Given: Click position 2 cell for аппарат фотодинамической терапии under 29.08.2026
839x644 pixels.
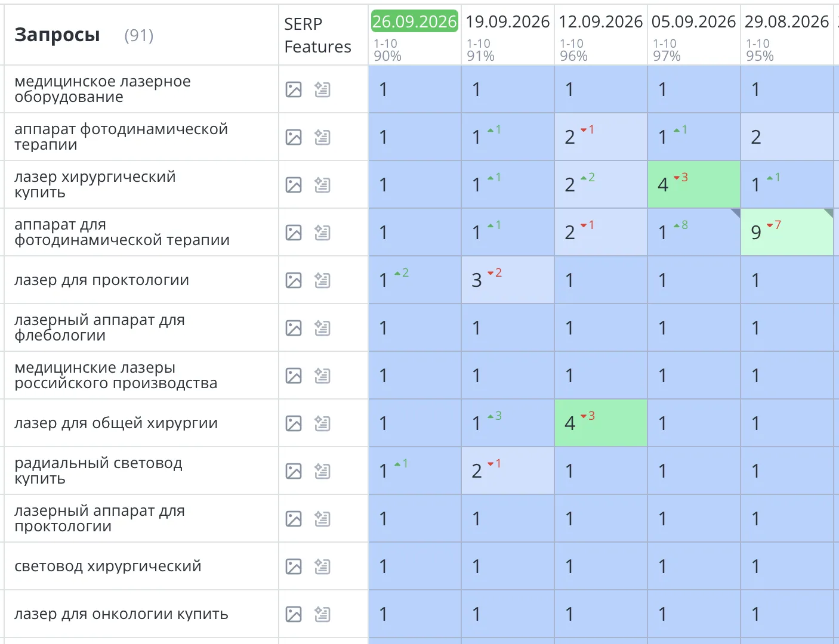Looking at the screenshot, I should click(x=787, y=137).
